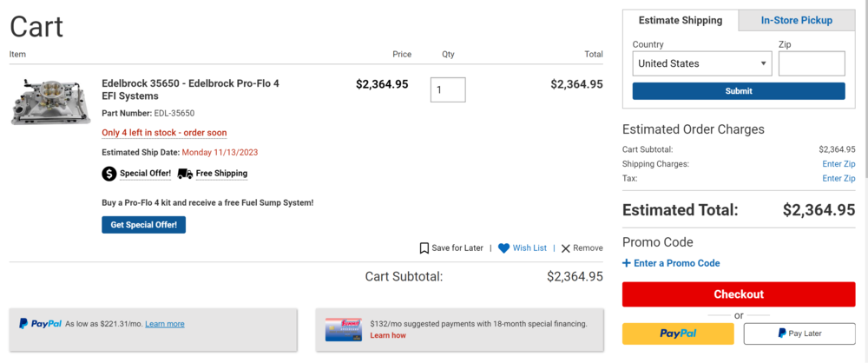Click the Learn how financing link
This screenshot has width=868, height=363.
(387, 335)
